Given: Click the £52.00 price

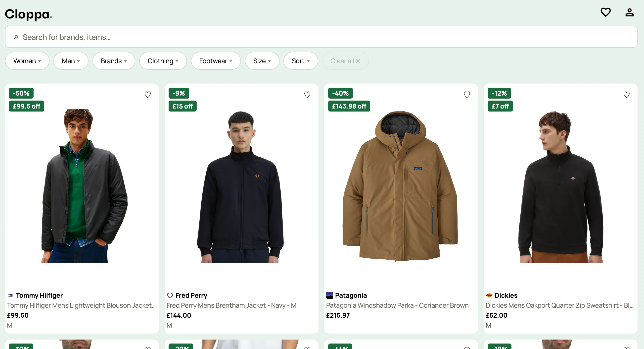Looking at the screenshot, I should click(x=497, y=315).
